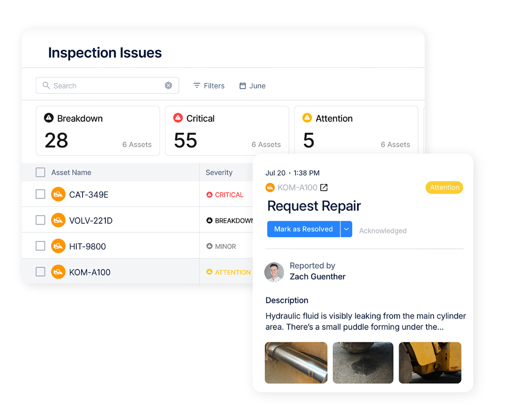Open the Filters panel
This screenshot has width=505, height=420.
point(209,85)
